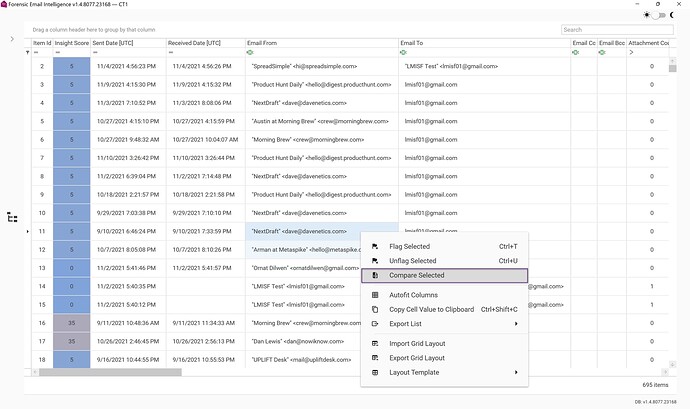Viewport: 690px width, 409px height.
Task: Click the Import Grid Layout icon
Action: [374, 343]
